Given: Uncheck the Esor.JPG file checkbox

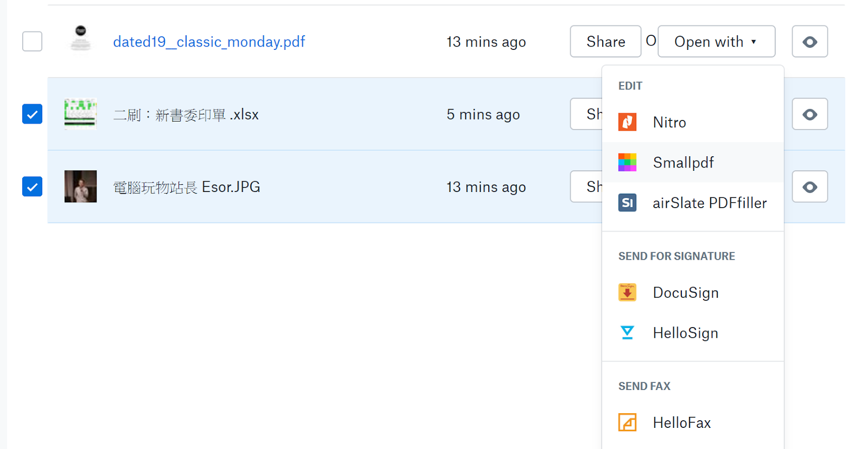Looking at the screenshot, I should tap(33, 187).
